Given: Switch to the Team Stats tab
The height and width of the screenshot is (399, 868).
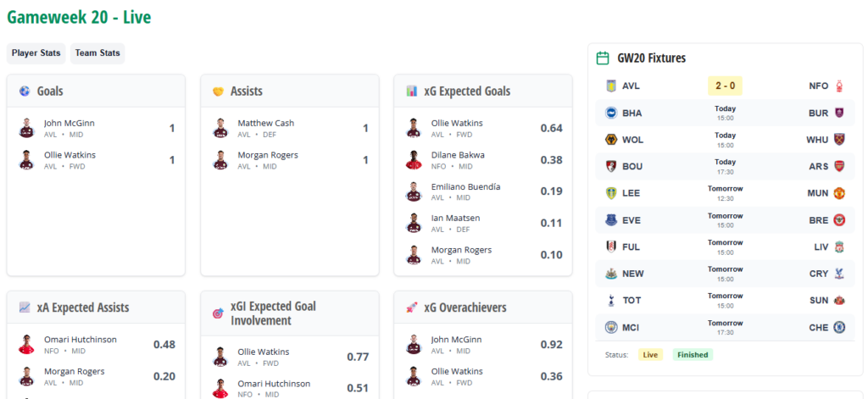Looking at the screenshot, I should point(97,53).
